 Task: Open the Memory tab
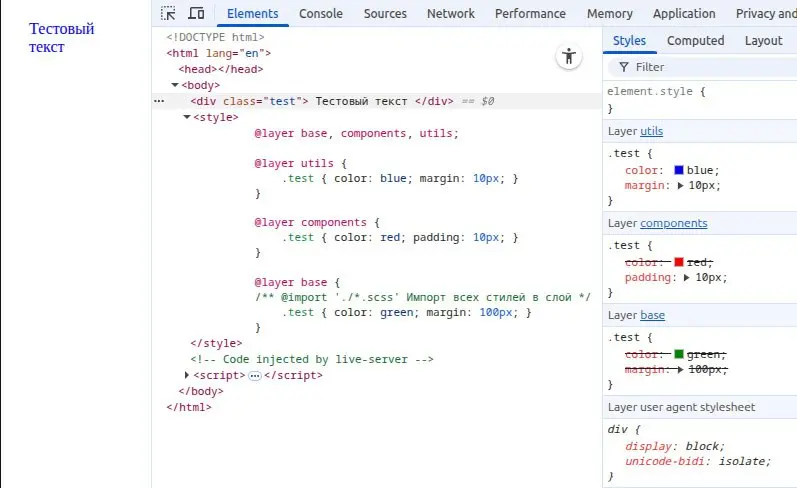(x=609, y=14)
